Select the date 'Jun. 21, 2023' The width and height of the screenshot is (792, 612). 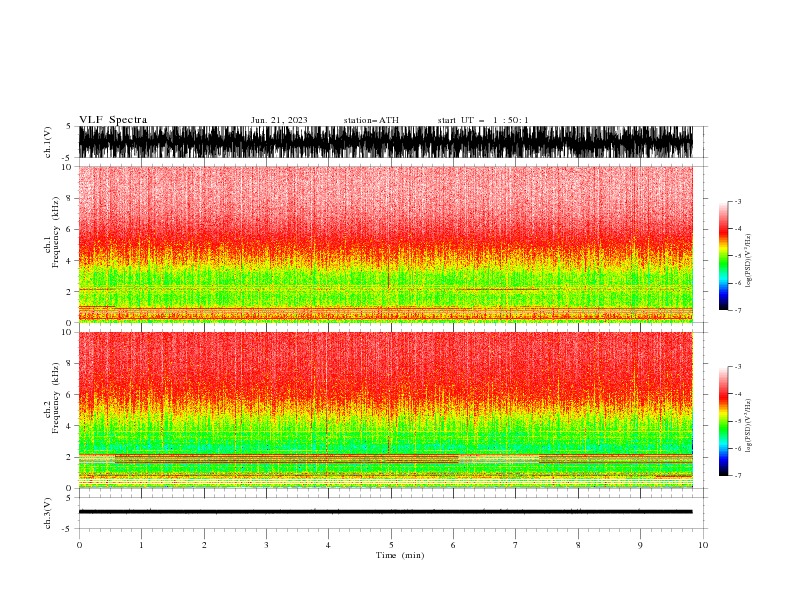pos(279,120)
